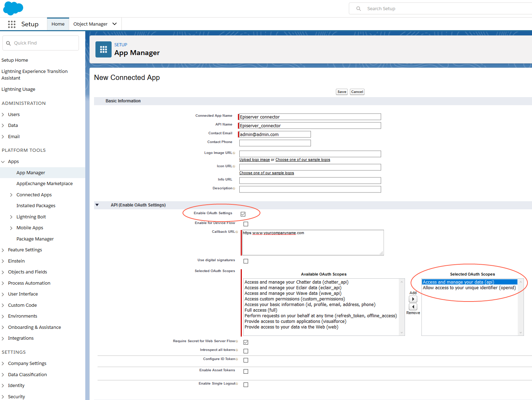Image resolution: width=532 pixels, height=400 pixels.
Task: Expand the Connected Apps section
Action: click(11, 195)
